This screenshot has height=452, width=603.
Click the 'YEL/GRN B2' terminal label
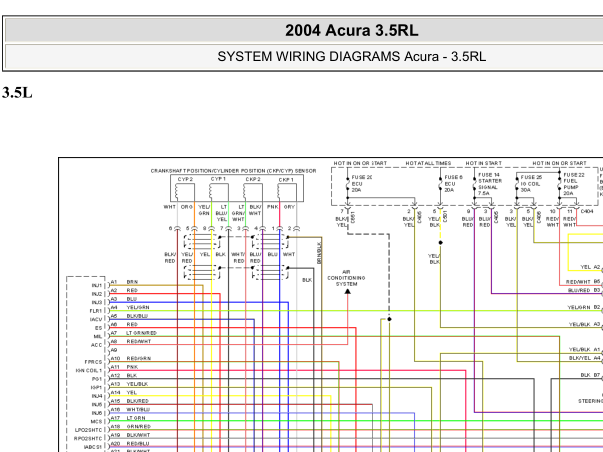(584, 307)
